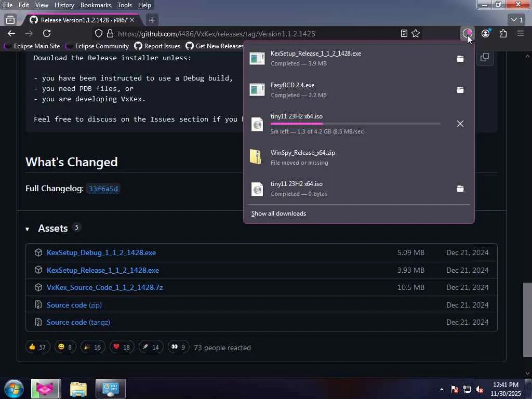
Task: Toggle reader view in address bar
Action: (x=404, y=33)
